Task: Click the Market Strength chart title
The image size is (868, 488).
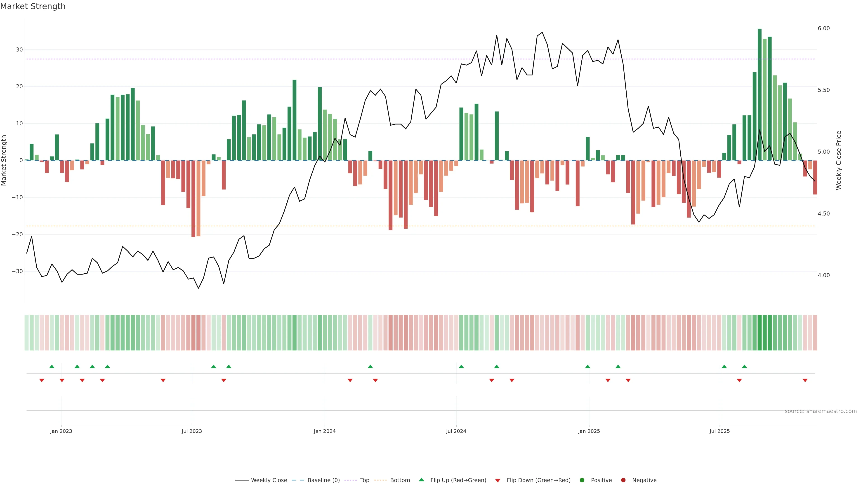Action: click(33, 6)
